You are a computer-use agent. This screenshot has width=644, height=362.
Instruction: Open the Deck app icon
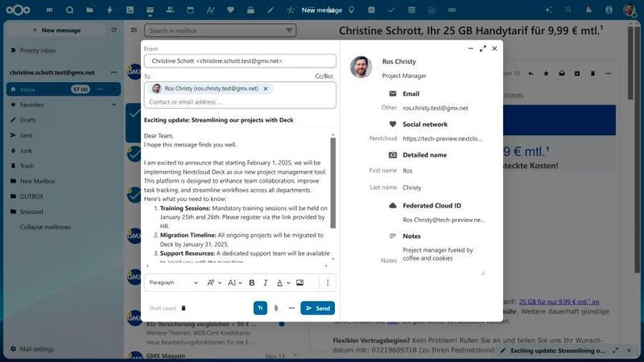click(x=250, y=10)
